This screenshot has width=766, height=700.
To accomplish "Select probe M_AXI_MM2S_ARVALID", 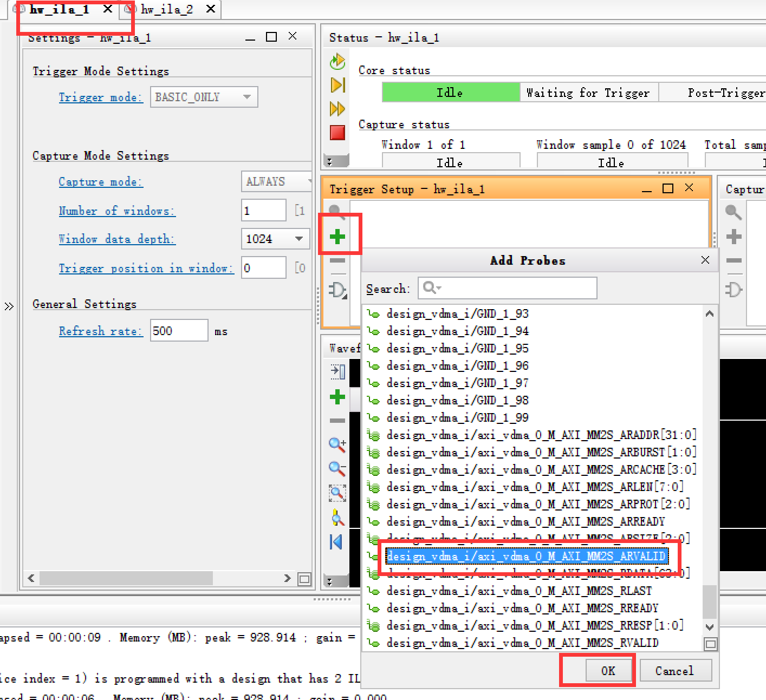I will [x=527, y=556].
